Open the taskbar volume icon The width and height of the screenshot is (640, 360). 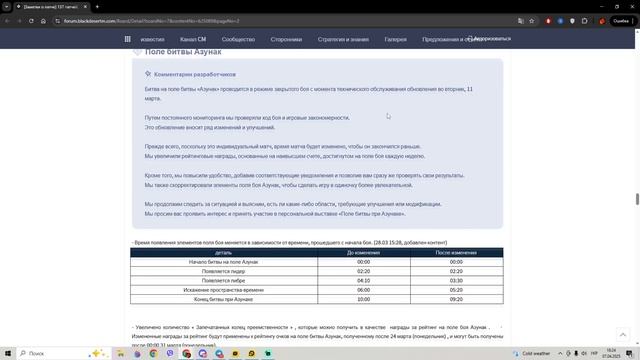(x=584, y=353)
